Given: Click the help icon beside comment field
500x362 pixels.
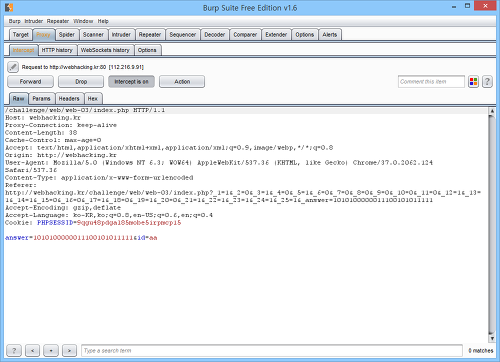Looking at the screenshot, I should (487, 81).
